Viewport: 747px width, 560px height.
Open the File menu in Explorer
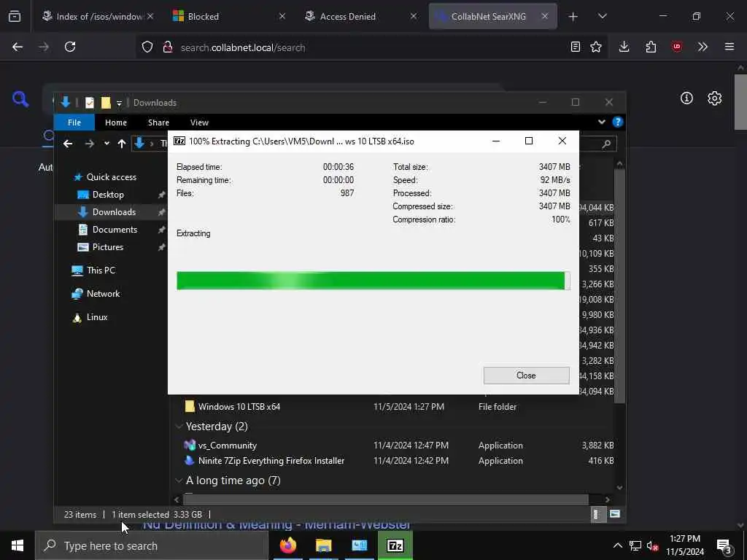(x=74, y=122)
